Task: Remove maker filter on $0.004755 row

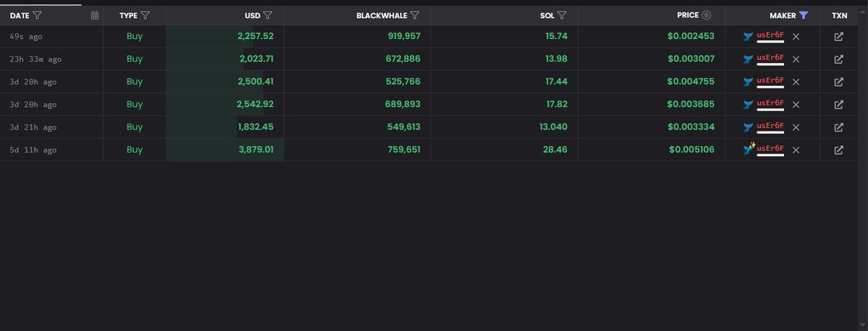Action: click(796, 82)
